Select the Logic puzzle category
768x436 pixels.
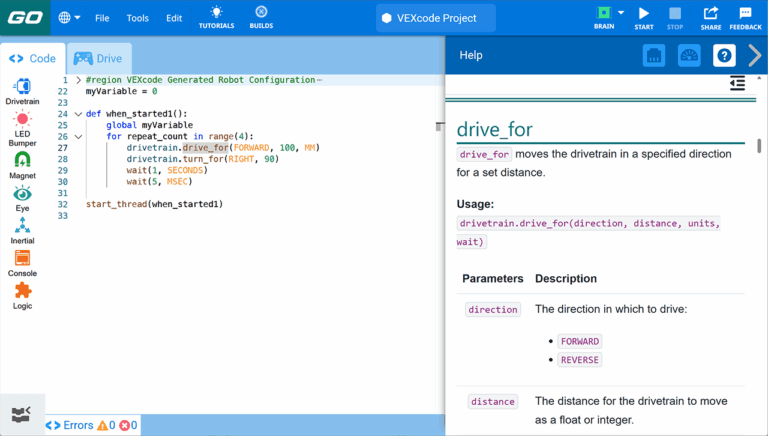(23, 296)
